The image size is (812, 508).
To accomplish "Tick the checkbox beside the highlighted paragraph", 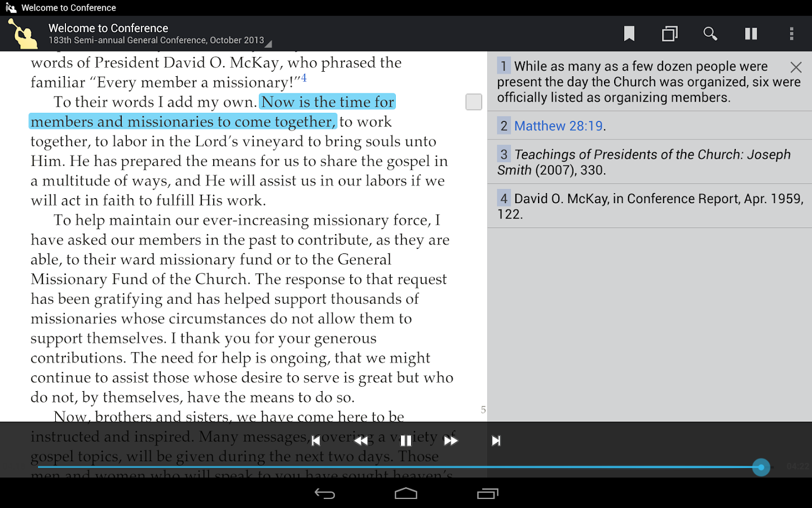I will pos(474,102).
